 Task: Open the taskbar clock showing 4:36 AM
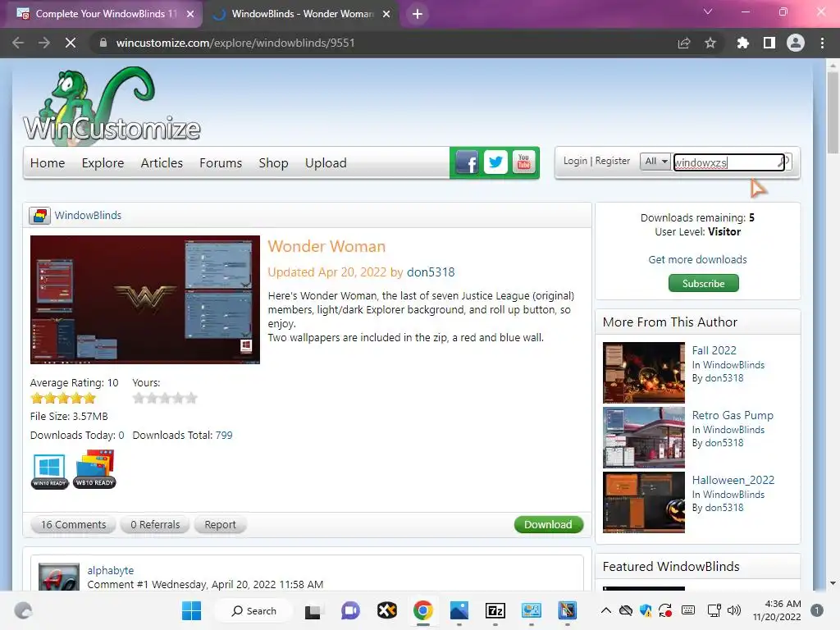[x=777, y=610]
